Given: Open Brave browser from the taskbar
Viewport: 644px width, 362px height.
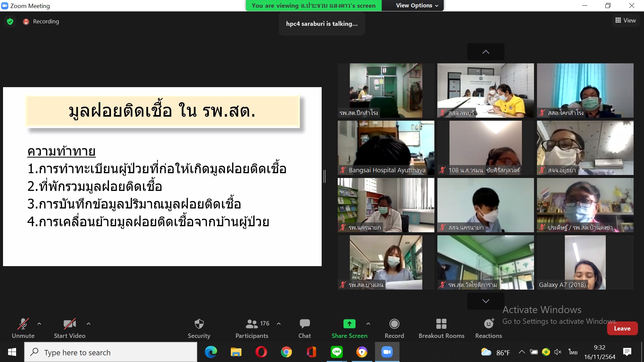Looking at the screenshot, I should (362, 352).
